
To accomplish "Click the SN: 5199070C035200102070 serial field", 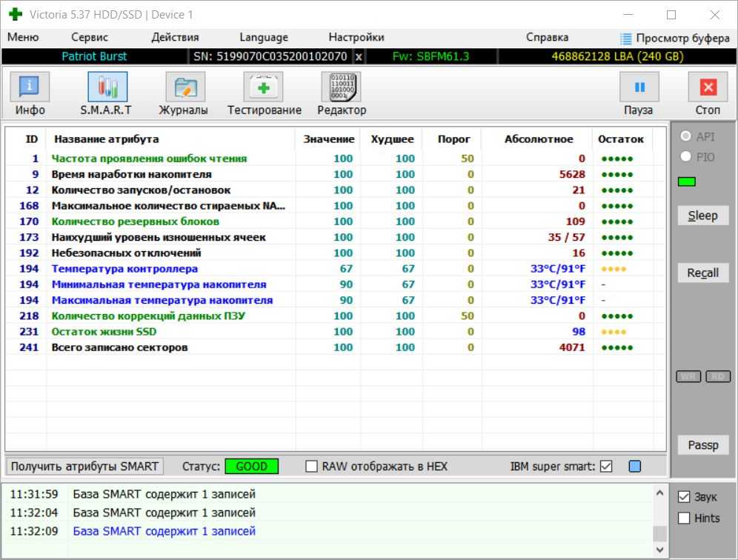I will coord(270,56).
